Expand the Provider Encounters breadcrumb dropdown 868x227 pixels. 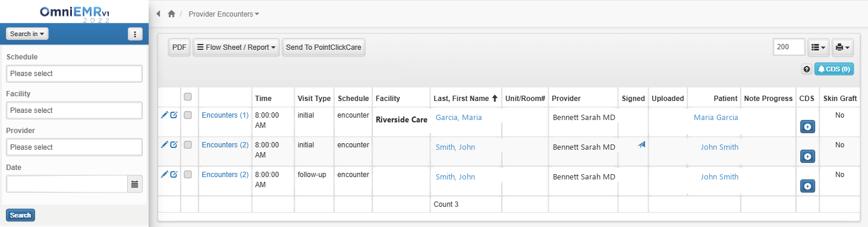224,14
